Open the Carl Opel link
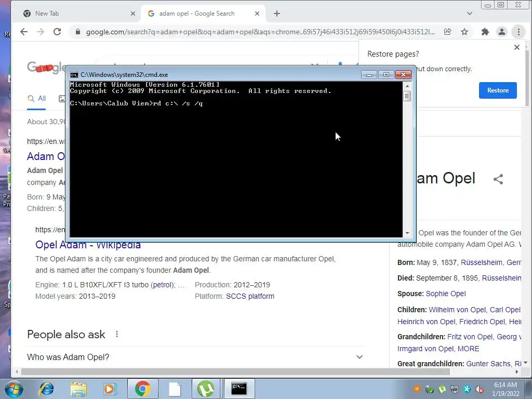Image resolution: width=532 pixels, height=399 pixels. [x=505, y=310]
